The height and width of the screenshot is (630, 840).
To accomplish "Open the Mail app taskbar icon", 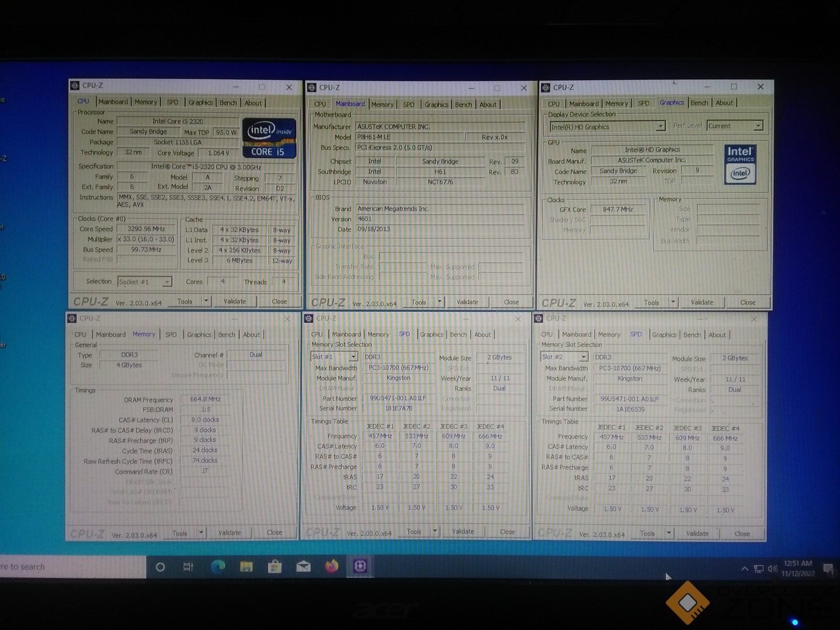I will (x=303, y=566).
